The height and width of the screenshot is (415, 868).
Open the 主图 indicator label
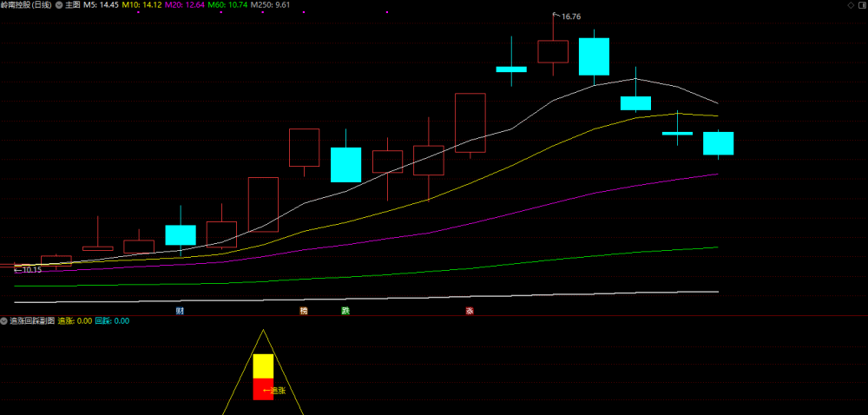[x=73, y=5]
